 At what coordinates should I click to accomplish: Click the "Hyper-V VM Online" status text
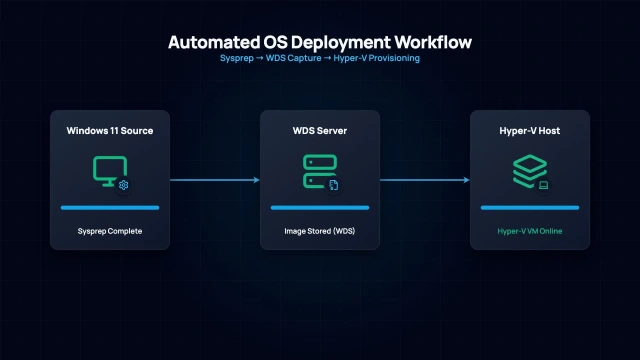pos(530,231)
